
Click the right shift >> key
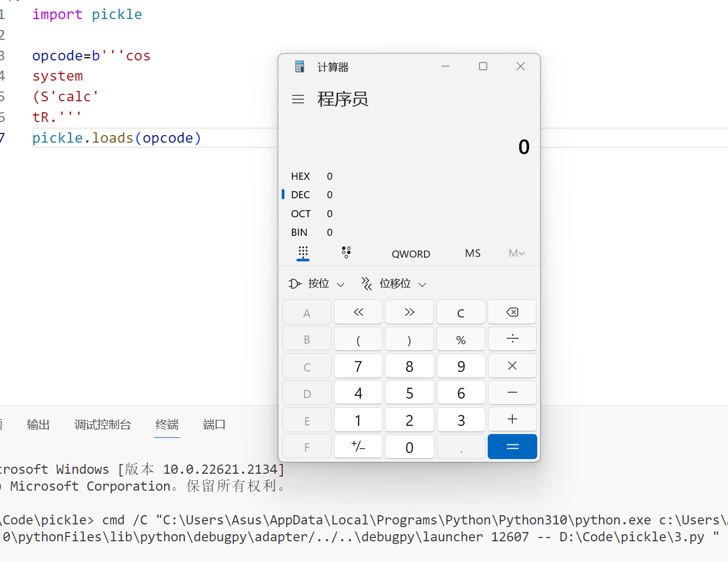tap(409, 312)
